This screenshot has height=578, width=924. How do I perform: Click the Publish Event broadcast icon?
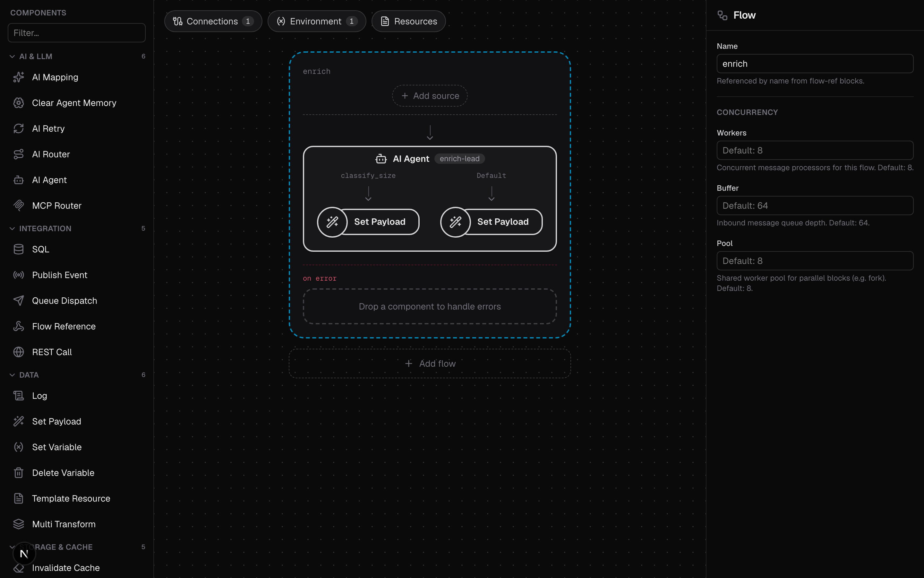18,275
